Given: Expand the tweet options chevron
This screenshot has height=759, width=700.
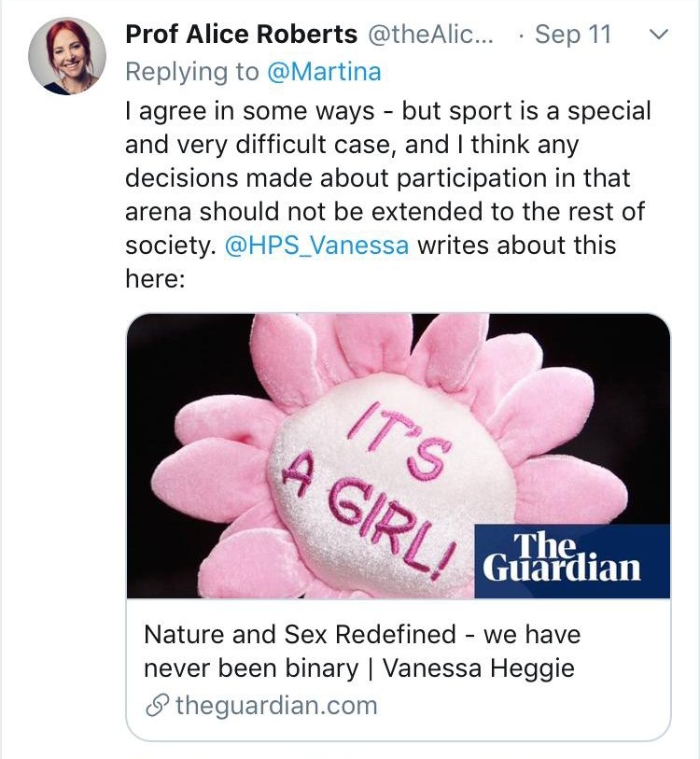Looking at the screenshot, I should tap(658, 35).
